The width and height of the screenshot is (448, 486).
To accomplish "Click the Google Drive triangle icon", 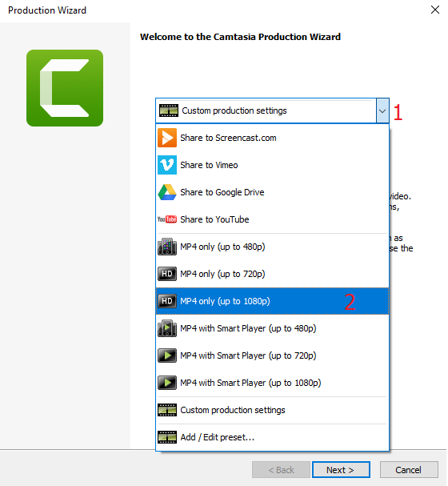I will [167, 192].
